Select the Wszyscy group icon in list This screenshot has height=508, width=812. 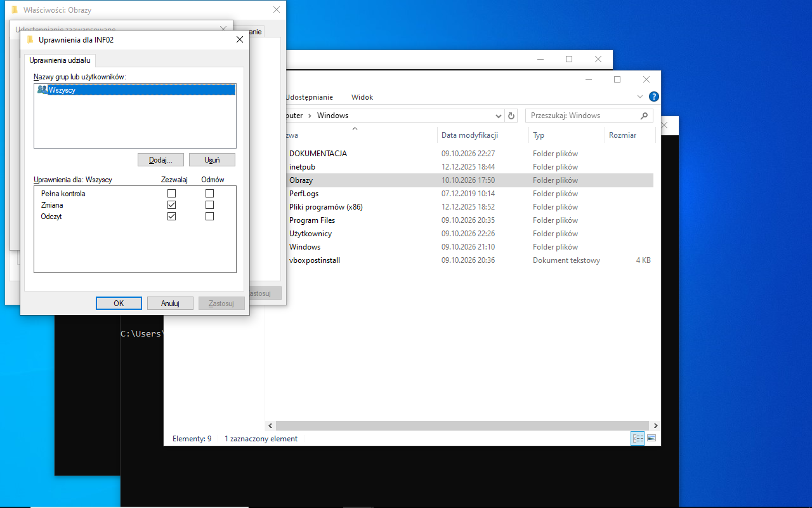point(42,90)
